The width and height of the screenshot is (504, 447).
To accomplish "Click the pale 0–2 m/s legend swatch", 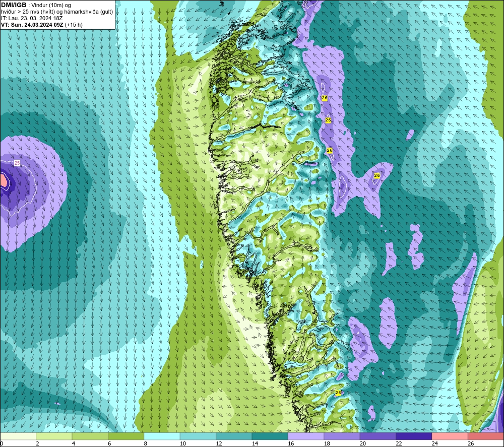I will point(18,436).
